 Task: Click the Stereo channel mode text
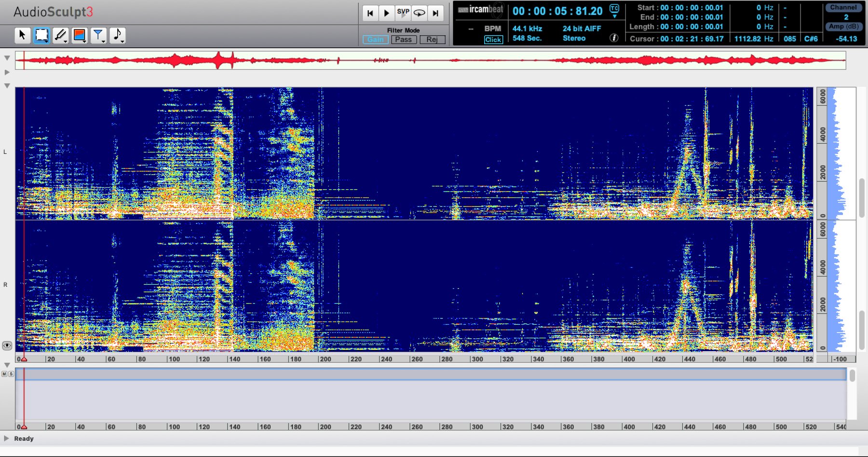tap(574, 38)
